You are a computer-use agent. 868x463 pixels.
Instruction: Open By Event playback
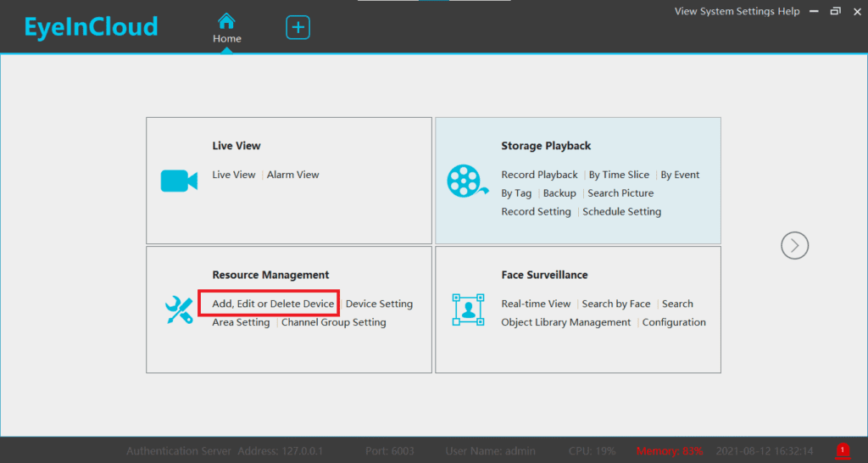tap(680, 175)
